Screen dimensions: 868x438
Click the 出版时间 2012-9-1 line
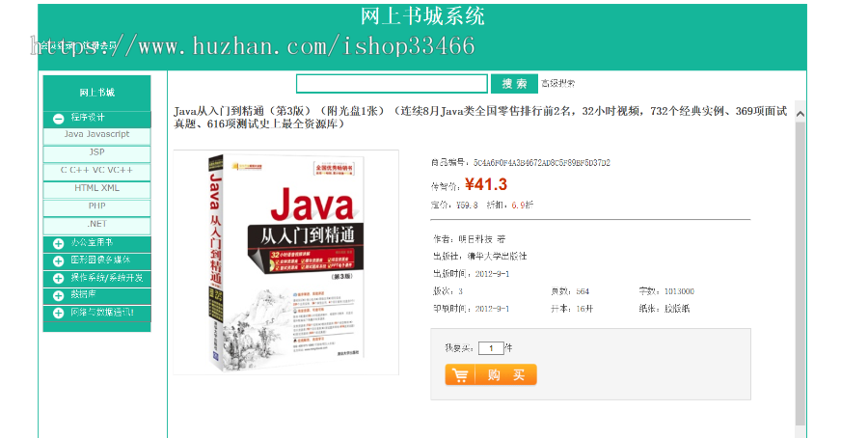471,274
